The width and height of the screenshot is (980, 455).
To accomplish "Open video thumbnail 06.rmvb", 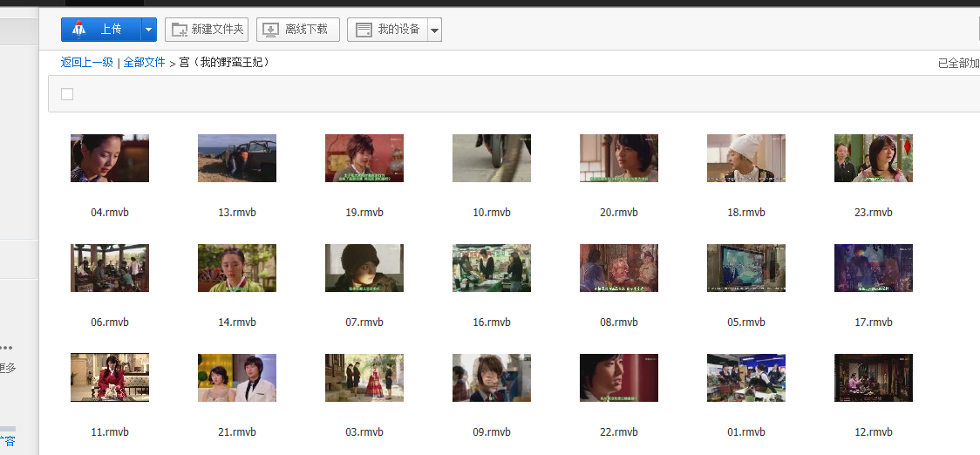I will click(x=109, y=268).
